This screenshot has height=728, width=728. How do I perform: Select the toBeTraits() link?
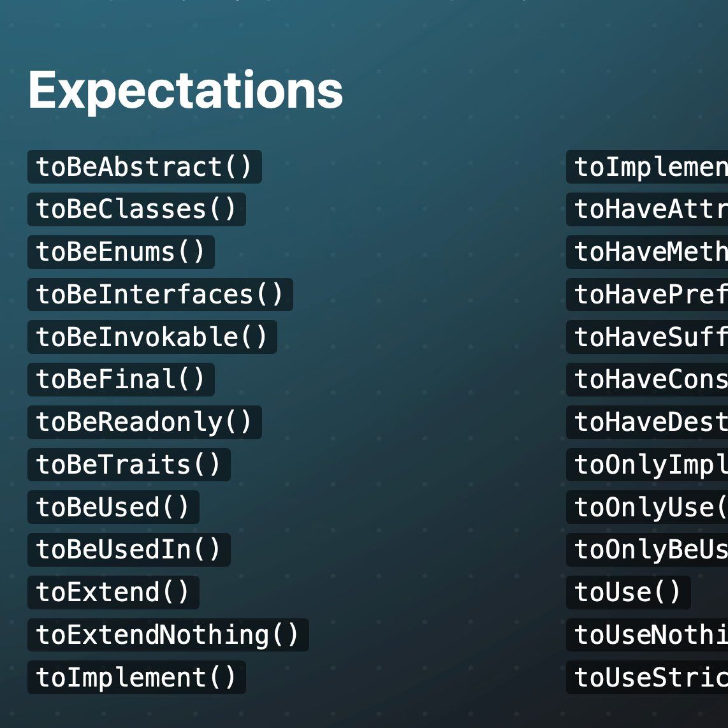pos(129,465)
